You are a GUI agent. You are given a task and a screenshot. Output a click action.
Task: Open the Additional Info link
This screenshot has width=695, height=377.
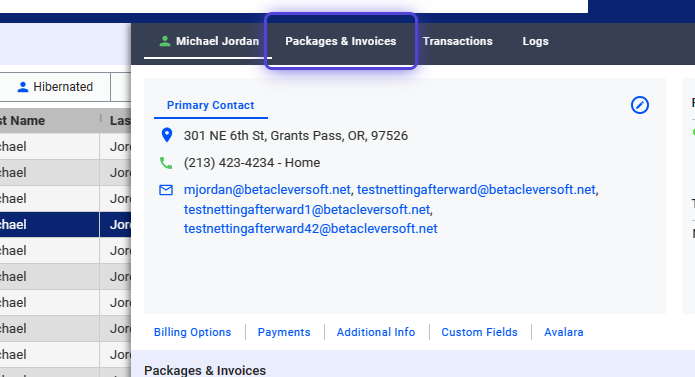point(376,332)
